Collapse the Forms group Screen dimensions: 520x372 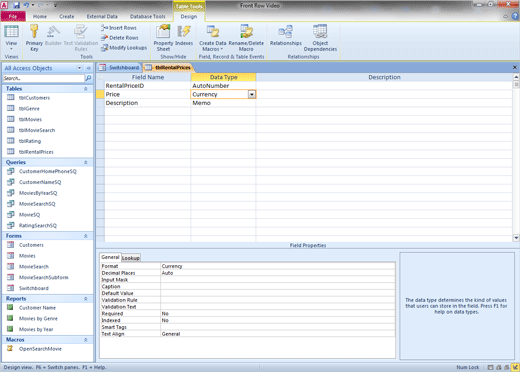[x=86, y=236]
